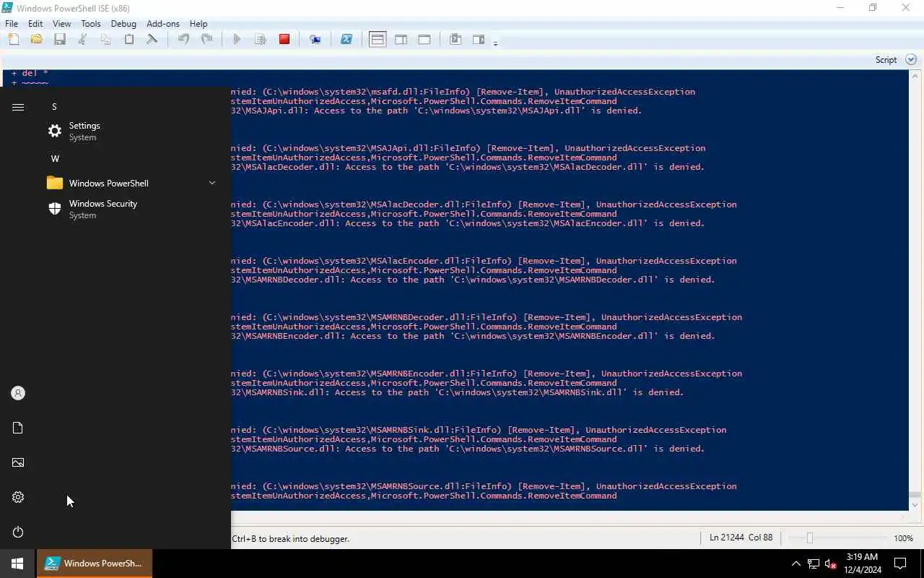The image size is (924, 578).
Task: Click the Run Selection icon
Action: 261,40
